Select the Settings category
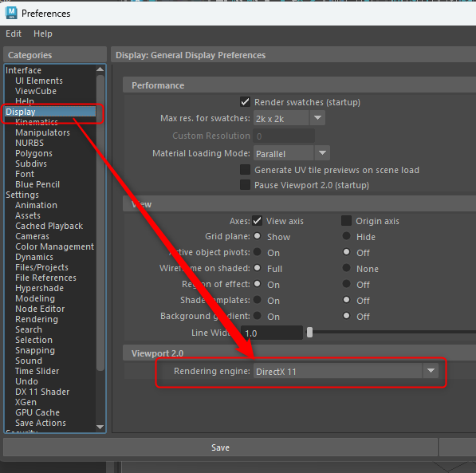The height and width of the screenshot is (473, 476). pos(22,195)
